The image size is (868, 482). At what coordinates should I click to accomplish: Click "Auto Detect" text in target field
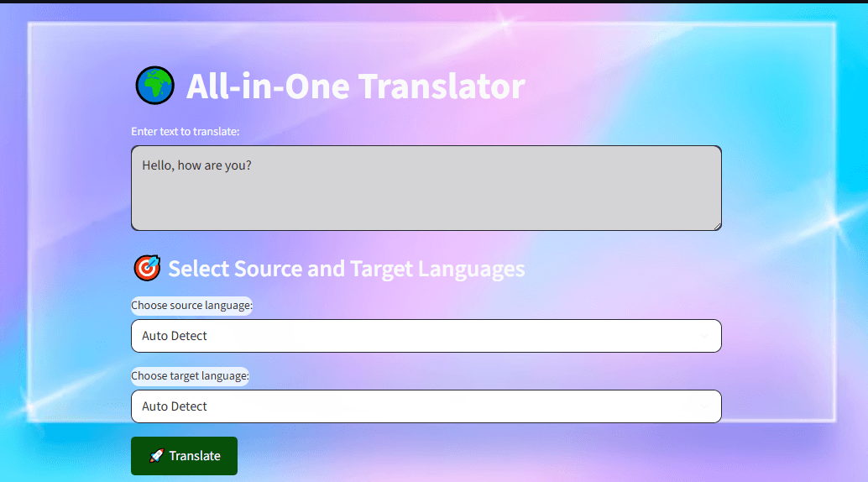pyautogui.click(x=175, y=406)
